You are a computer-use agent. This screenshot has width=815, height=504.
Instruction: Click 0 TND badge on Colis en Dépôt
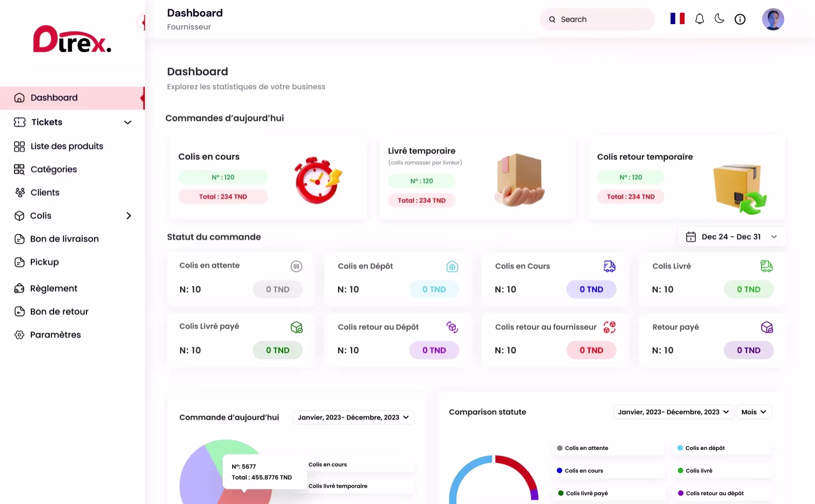pos(434,289)
